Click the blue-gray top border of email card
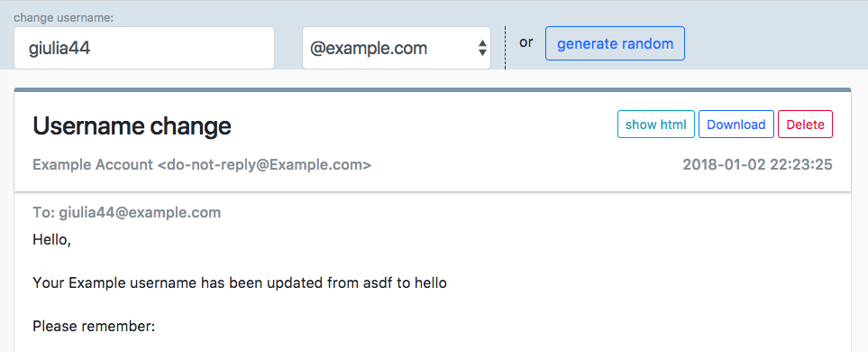 click(x=433, y=89)
